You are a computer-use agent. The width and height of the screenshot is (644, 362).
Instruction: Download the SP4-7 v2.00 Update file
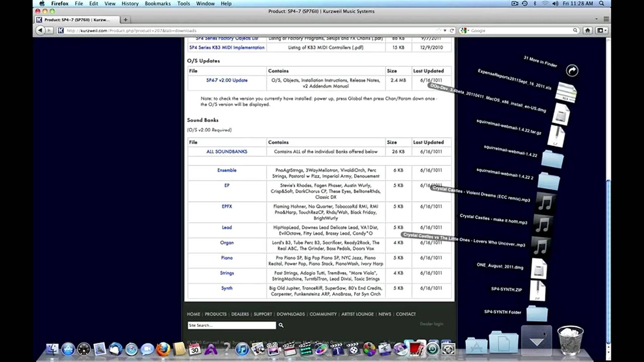[x=227, y=80]
